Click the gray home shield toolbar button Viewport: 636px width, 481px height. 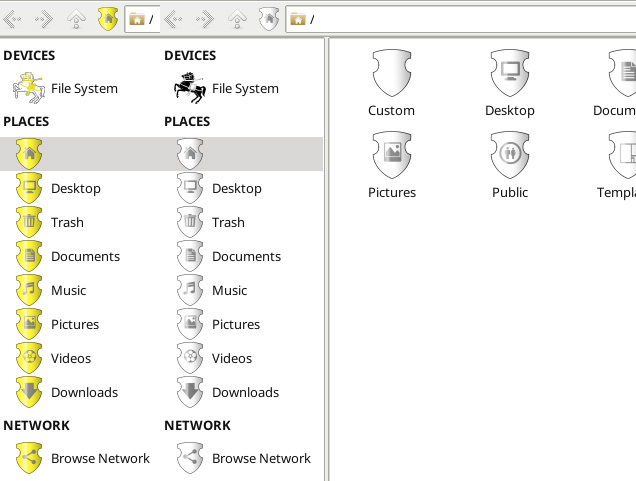click(x=269, y=19)
